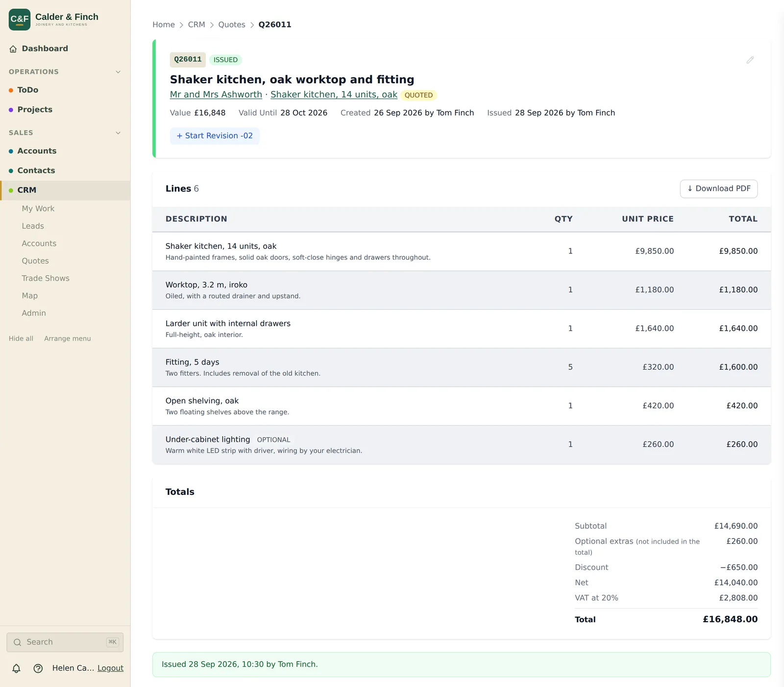Image resolution: width=784 pixels, height=687 pixels.
Task: Open Mr and Mrs Ashworth account link
Action: click(216, 95)
